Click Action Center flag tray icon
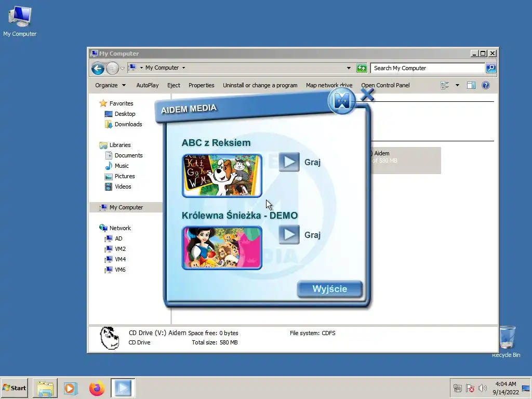This screenshot has width=532, height=399. [x=470, y=388]
